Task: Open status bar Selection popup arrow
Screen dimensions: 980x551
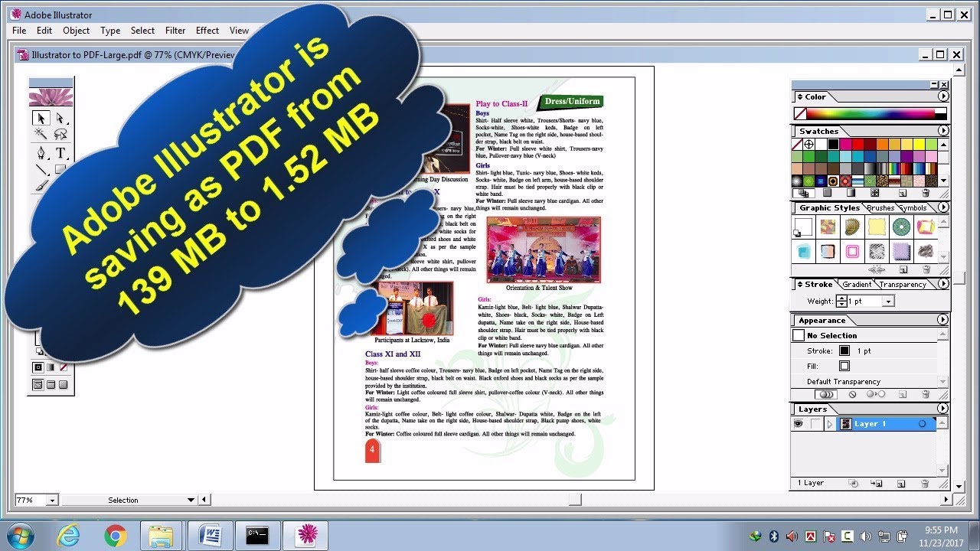Action: coord(191,500)
